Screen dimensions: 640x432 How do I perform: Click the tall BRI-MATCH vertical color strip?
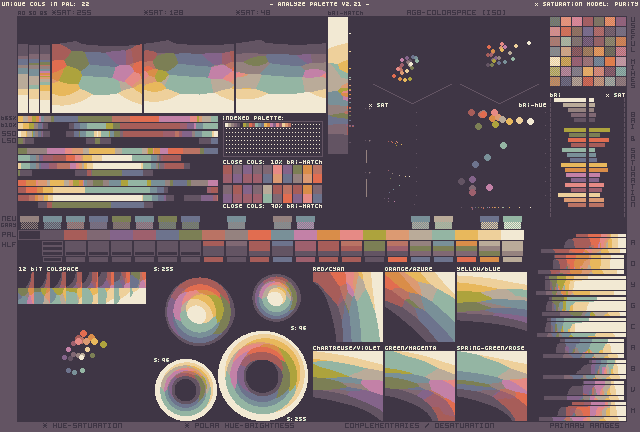(338, 85)
